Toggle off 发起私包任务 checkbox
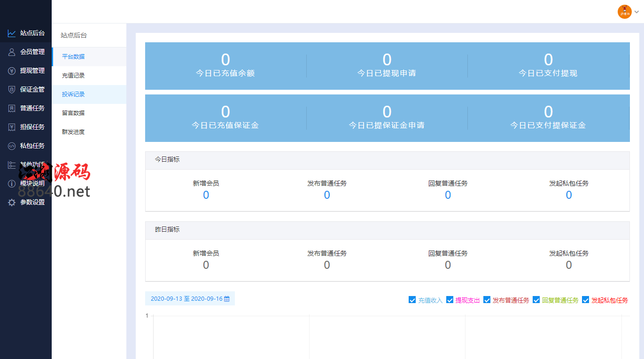Viewport: 644px width, 359px height. [x=585, y=299]
